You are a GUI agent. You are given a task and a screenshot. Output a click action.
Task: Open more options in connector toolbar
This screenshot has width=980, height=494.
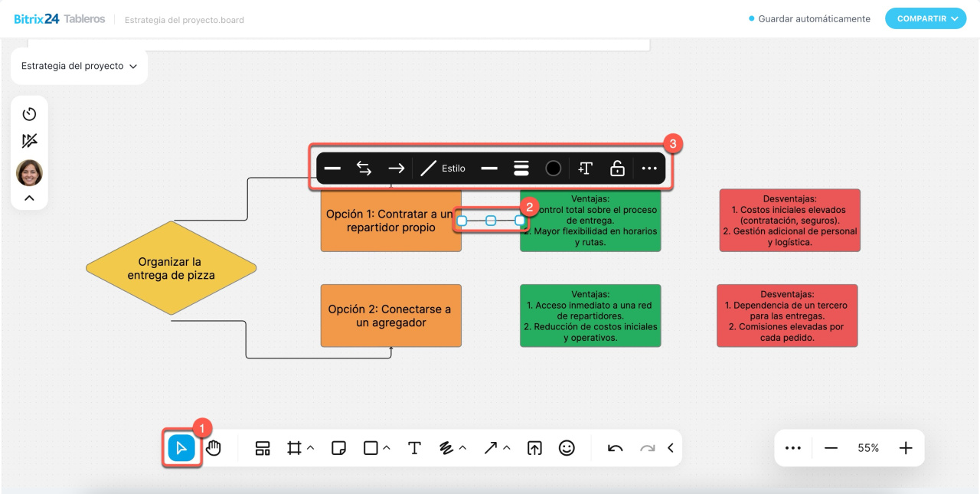(649, 168)
